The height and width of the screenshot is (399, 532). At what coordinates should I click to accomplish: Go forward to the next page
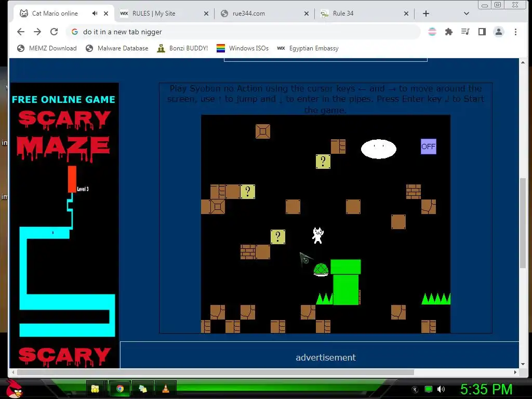[x=37, y=32]
